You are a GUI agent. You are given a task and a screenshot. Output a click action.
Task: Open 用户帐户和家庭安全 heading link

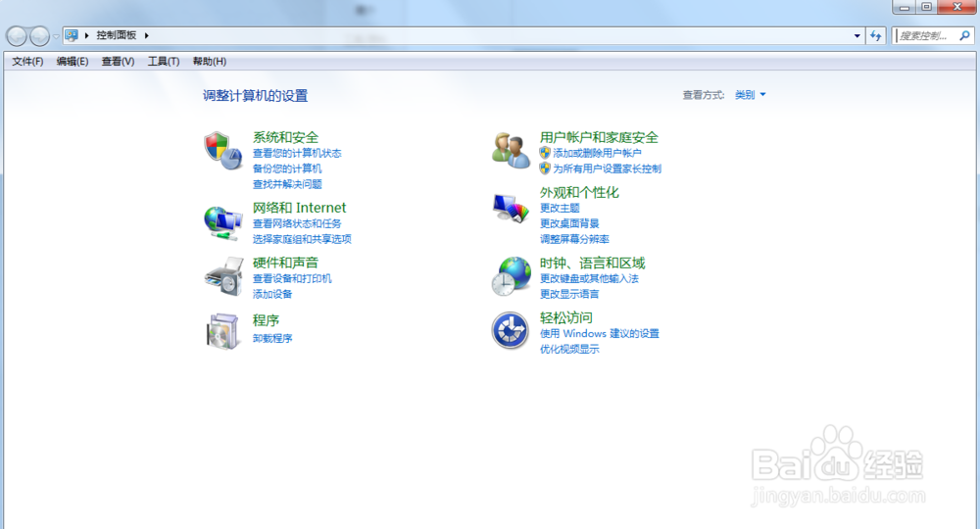[x=600, y=137]
